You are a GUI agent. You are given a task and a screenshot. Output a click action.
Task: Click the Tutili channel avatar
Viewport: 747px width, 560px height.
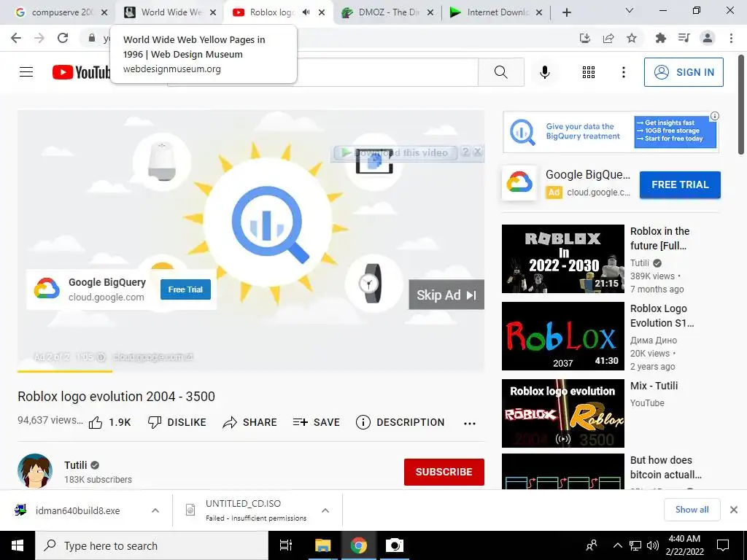coord(35,471)
